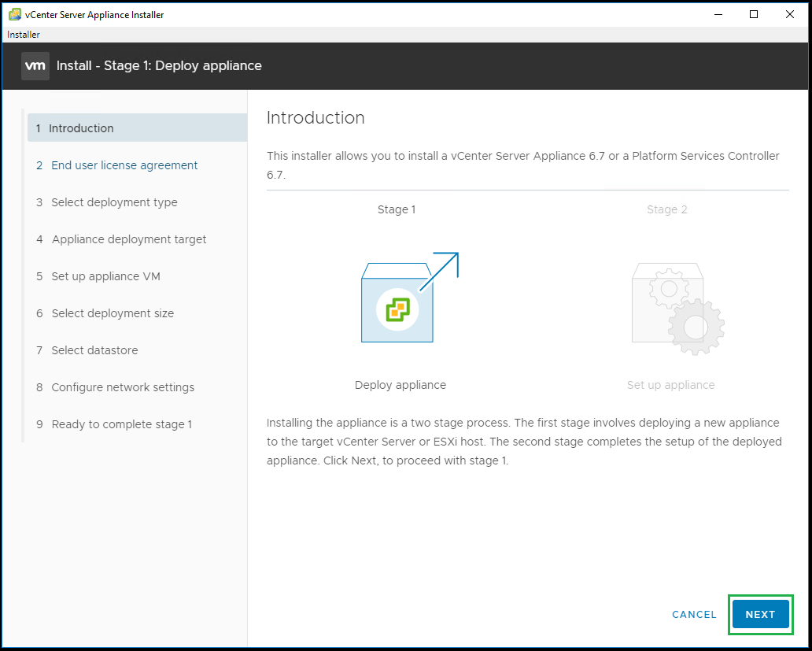812x651 pixels.
Task: Maximize the installer window
Action: 753,14
